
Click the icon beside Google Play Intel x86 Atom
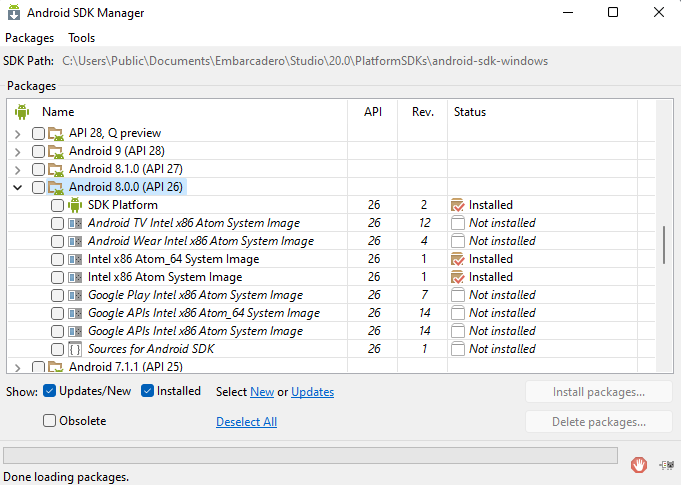tap(75, 295)
